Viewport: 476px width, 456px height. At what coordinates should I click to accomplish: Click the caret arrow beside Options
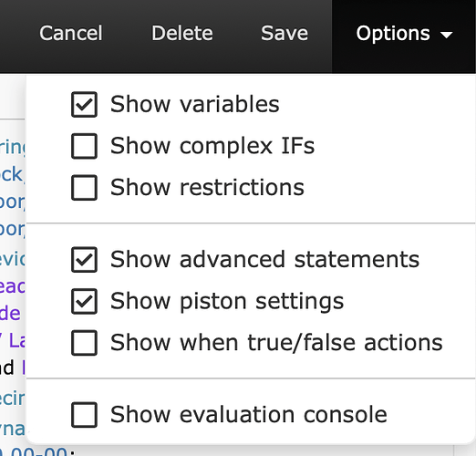coord(447,36)
